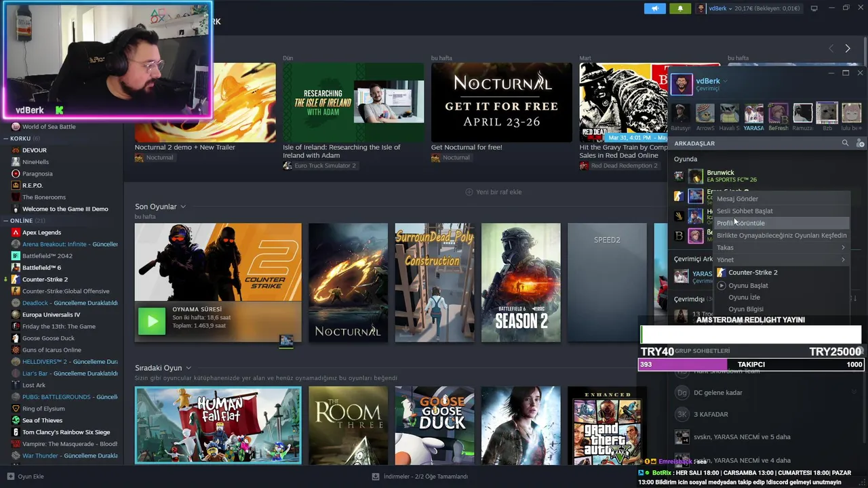The width and height of the screenshot is (868, 488).
Task: Open status dropdown beside vdBerk in friends window
Action: [725, 81]
